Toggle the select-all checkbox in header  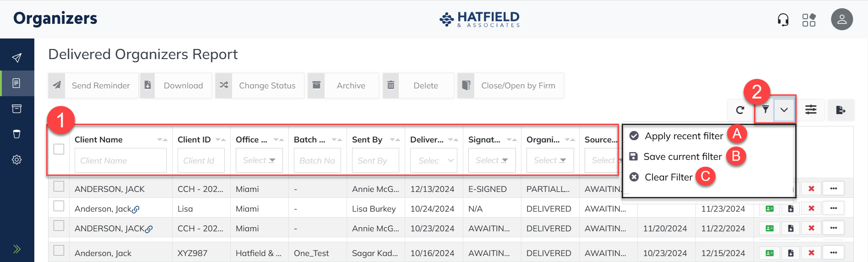coord(59,149)
